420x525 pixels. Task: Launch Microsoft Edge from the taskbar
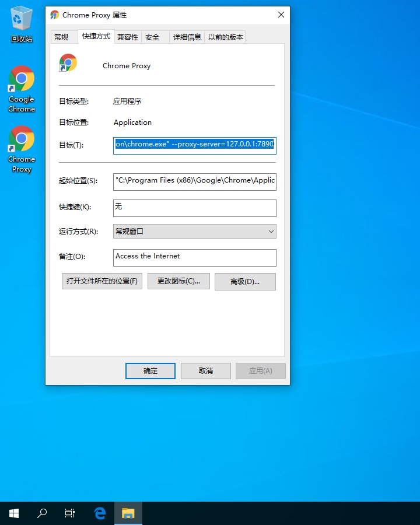click(100, 513)
